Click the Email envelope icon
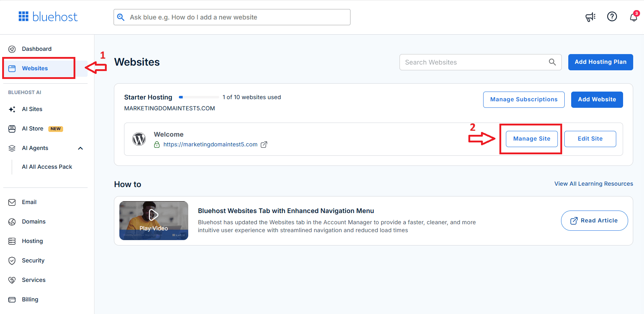The width and height of the screenshot is (644, 314). tap(12, 202)
